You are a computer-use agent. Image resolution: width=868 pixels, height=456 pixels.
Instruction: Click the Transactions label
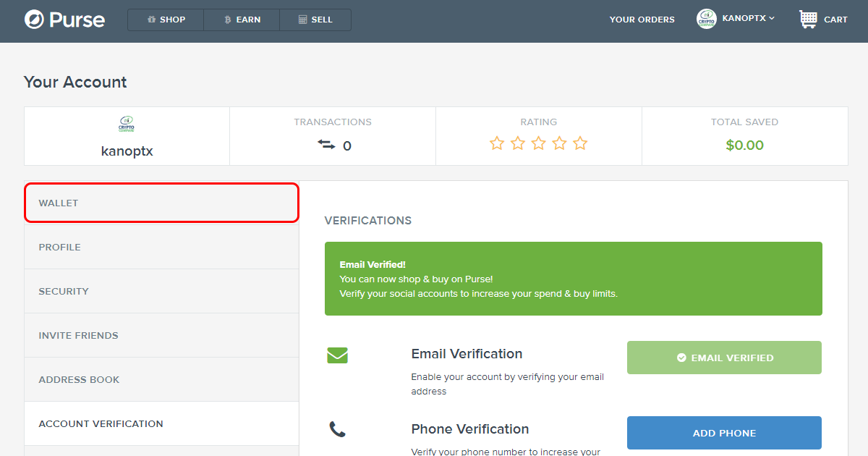tap(333, 122)
